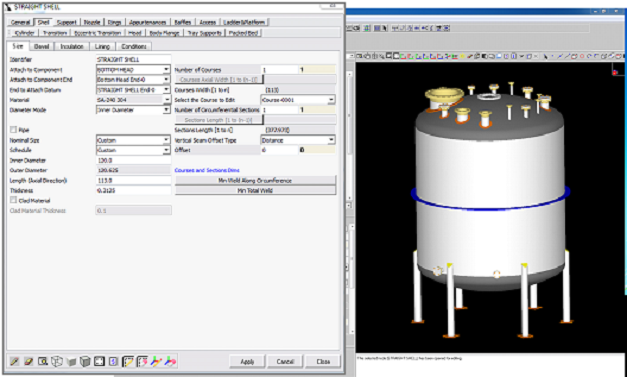
Task: Click the Thickness value field
Action: coord(134,191)
